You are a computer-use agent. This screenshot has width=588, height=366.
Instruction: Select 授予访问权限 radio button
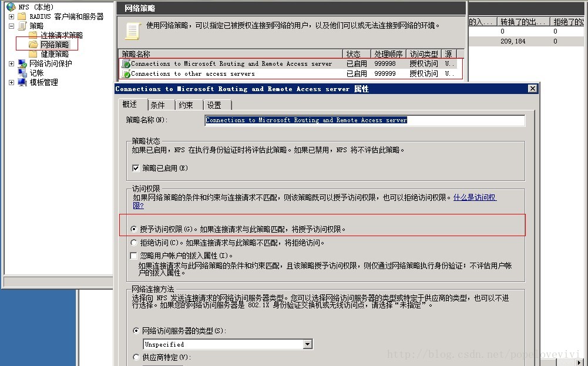[134, 229]
